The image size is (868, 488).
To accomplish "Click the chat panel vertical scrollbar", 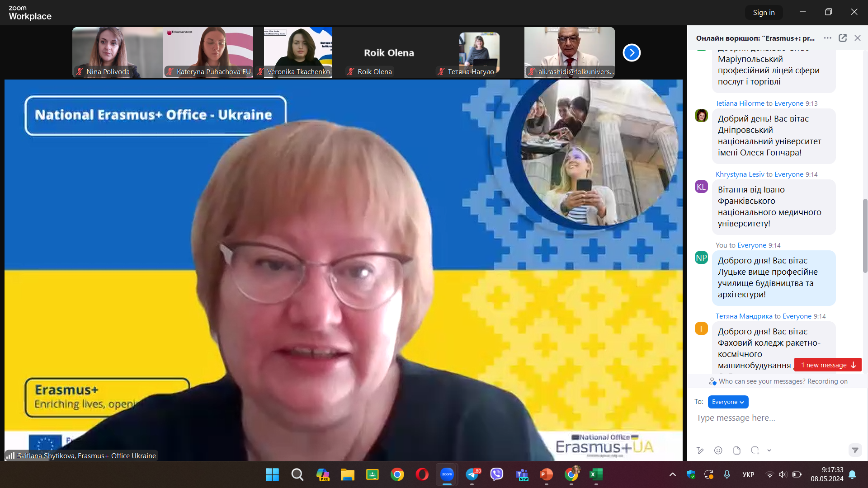I will pos(865,235).
